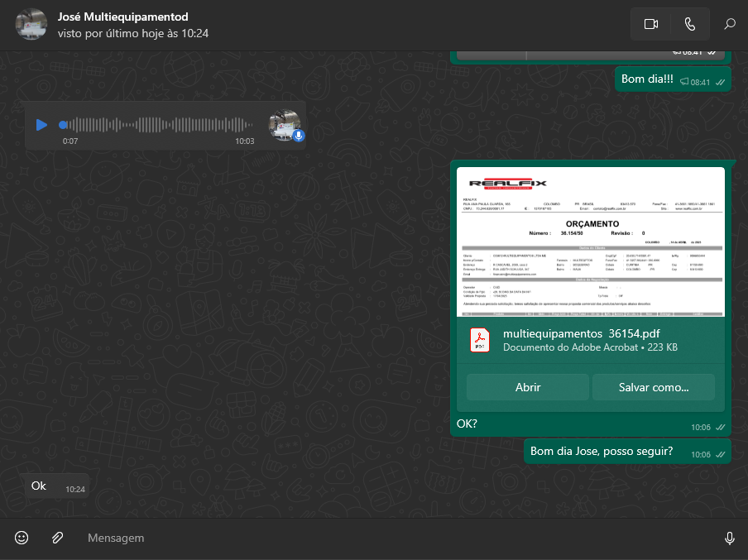Click the paperclip attach icon
Screen dimensions: 748x560
pos(57,538)
